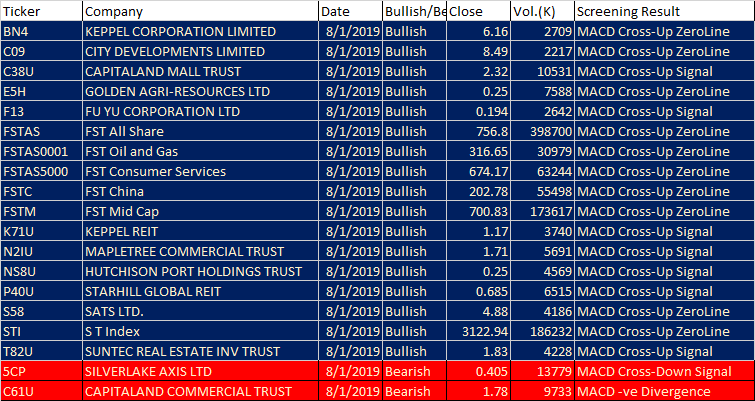The height and width of the screenshot is (401, 755).
Task: Click close value 700.83
Action: [479, 211]
